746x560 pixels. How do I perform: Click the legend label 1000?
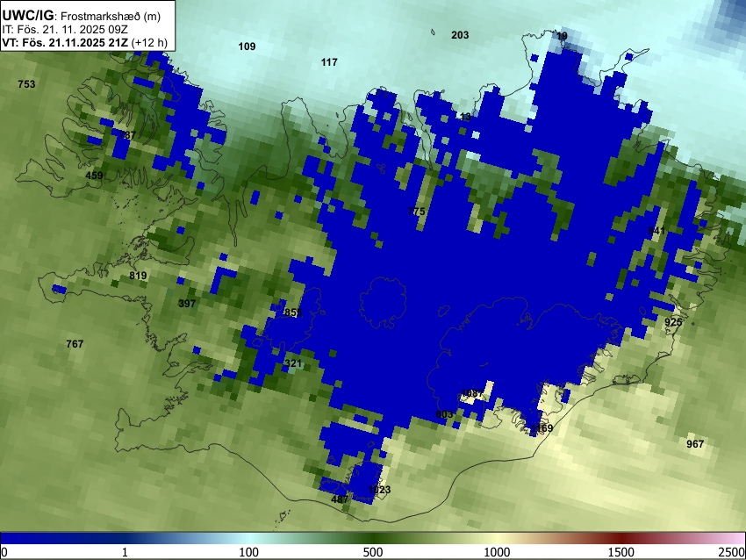pos(497,553)
